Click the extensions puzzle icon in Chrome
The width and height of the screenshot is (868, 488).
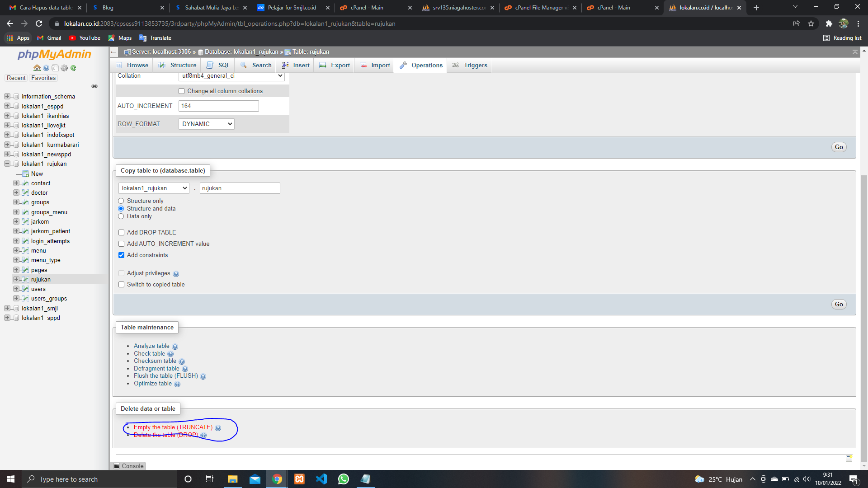pyautogui.click(x=829, y=23)
